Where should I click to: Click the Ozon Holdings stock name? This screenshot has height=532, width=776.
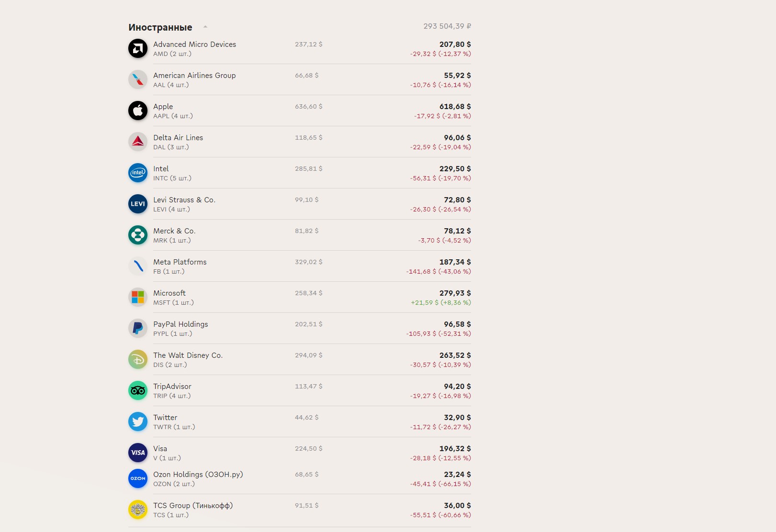[198, 475]
